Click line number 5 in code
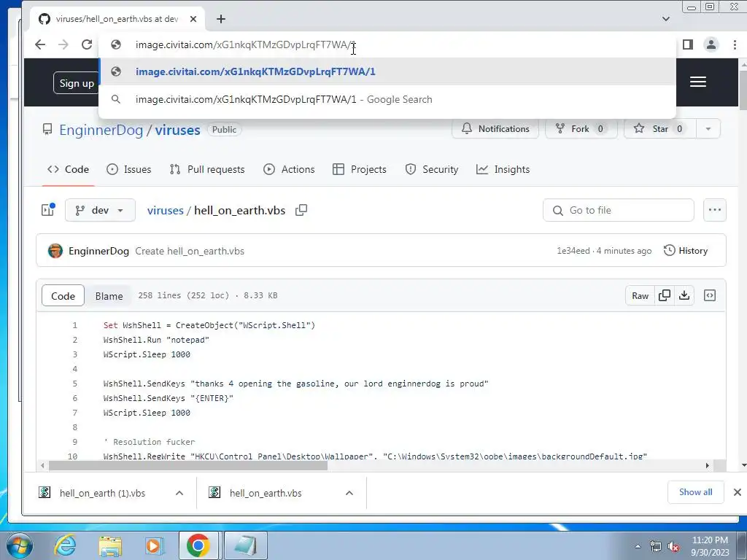747x560 pixels. coord(75,384)
